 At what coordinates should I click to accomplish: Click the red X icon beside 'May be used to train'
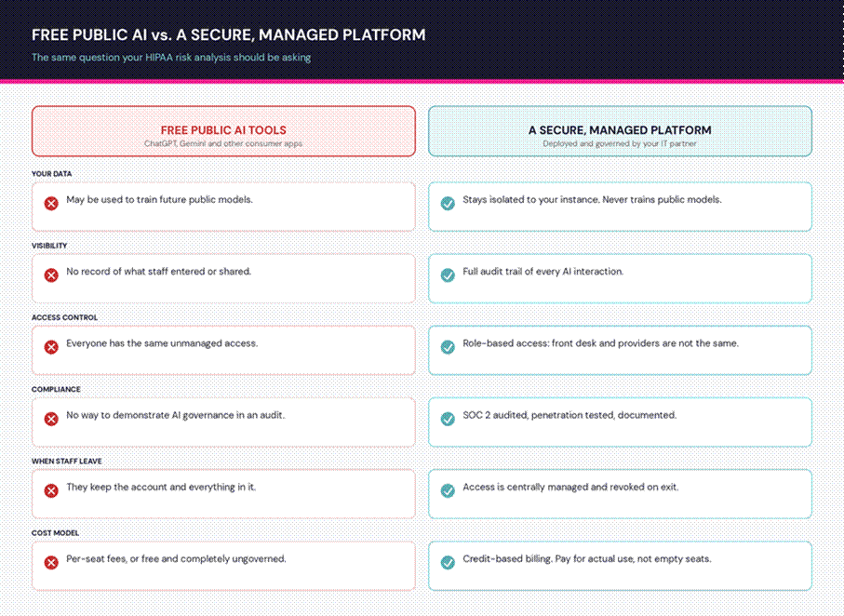(51, 204)
